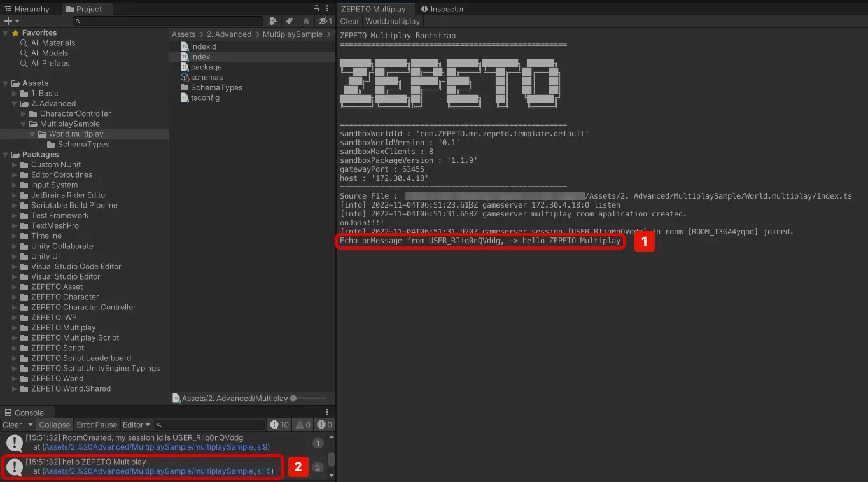Click the World.multiplay server button
Image resolution: width=868 pixels, height=482 pixels.
393,21
